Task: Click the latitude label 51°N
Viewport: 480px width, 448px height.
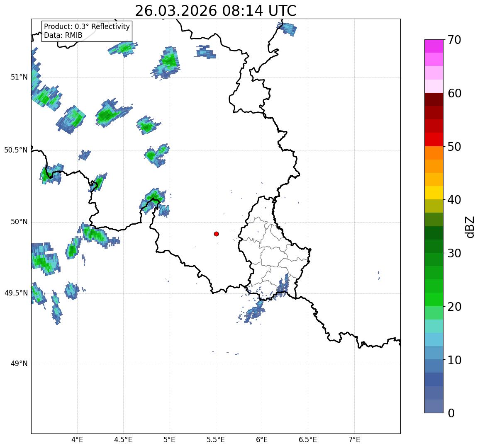Action: (19, 77)
